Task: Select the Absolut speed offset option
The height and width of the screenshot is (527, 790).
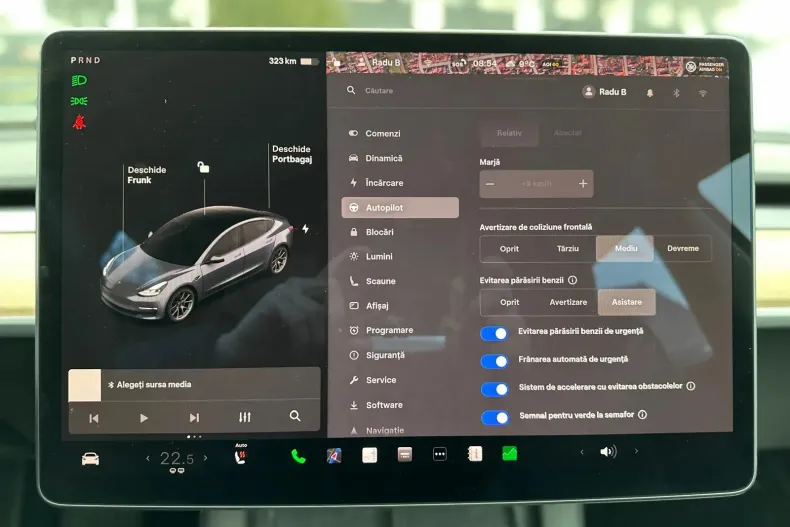Action: 567,133
